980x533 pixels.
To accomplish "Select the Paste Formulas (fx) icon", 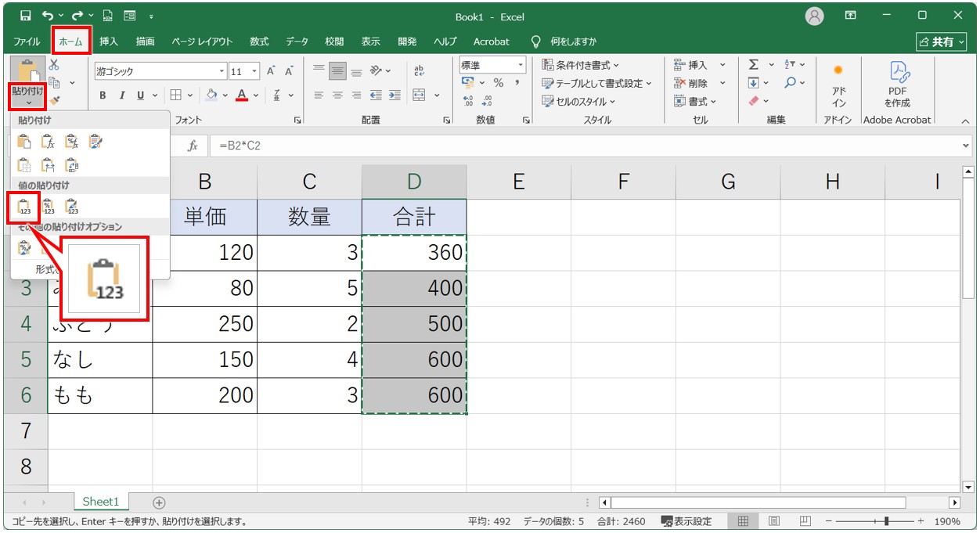I will coord(48,142).
